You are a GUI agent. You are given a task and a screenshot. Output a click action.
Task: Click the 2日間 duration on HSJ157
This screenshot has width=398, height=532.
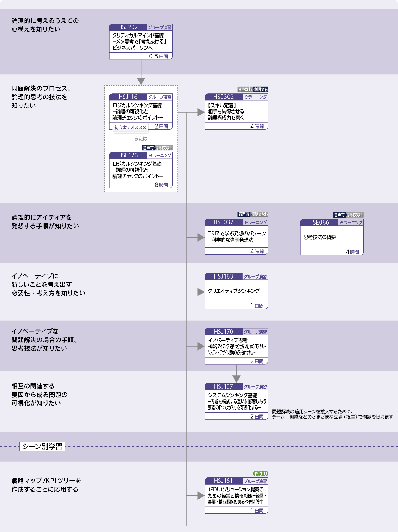(x=257, y=416)
